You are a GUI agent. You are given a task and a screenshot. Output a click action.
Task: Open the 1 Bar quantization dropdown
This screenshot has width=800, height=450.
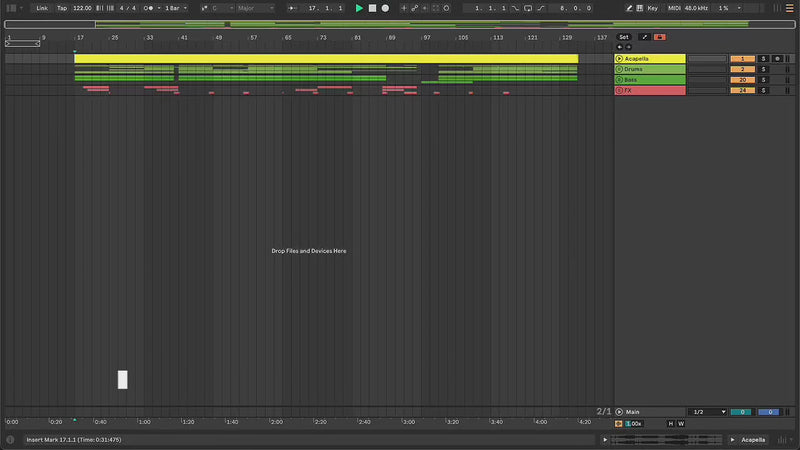[x=175, y=8]
